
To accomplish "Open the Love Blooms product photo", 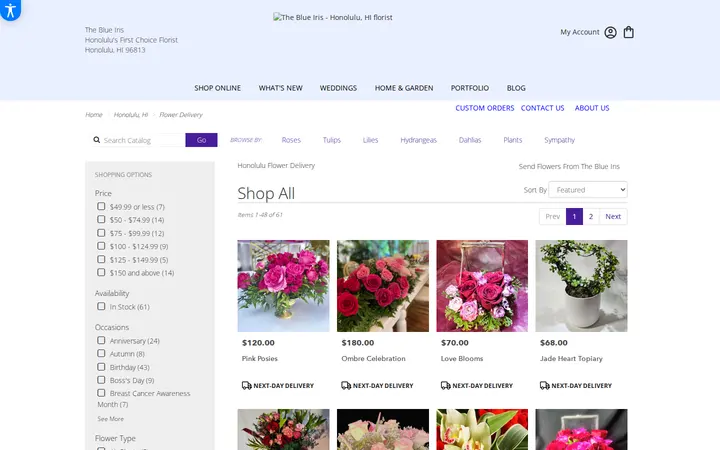I will click(x=482, y=286).
